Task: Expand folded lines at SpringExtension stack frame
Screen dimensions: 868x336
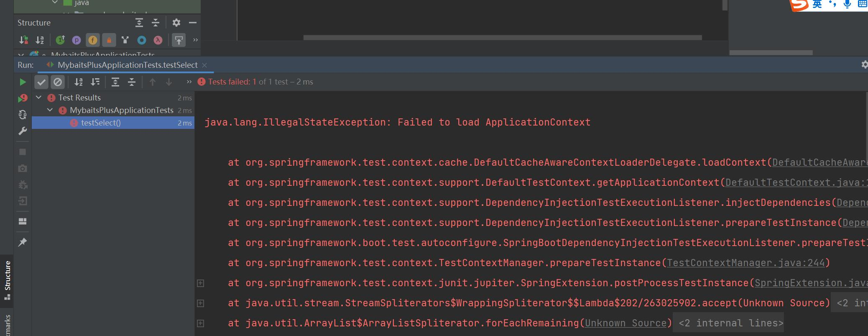Action: [201, 283]
